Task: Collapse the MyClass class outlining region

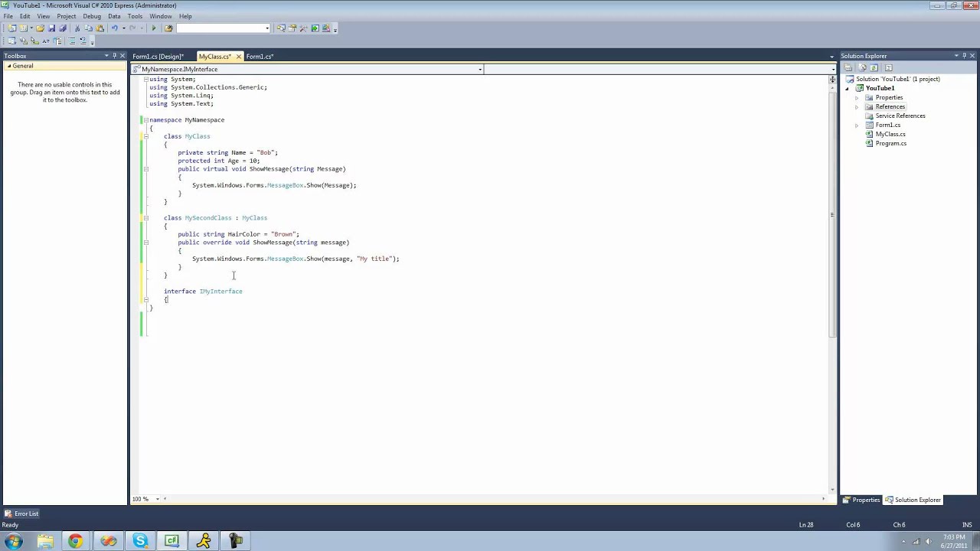Action: [x=145, y=136]
